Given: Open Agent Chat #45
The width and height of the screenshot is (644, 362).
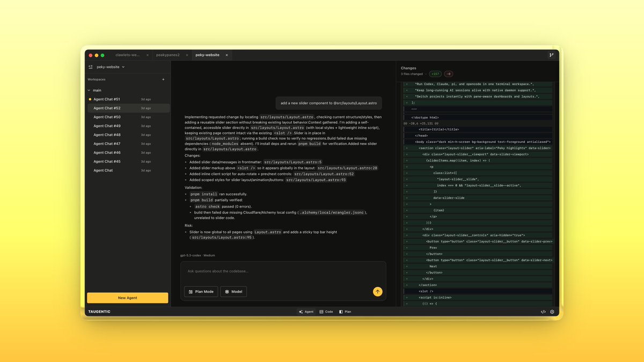Looking at the screenshot, I should coord(128,161).
